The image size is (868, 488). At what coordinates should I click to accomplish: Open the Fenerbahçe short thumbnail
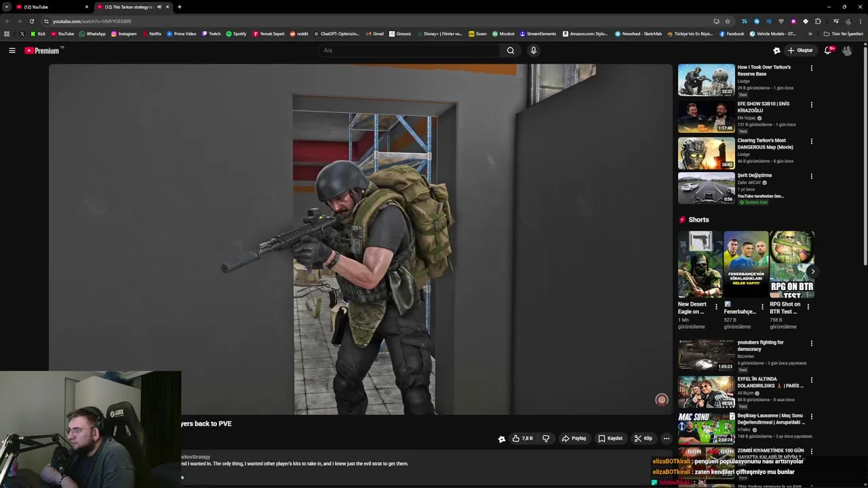pyautogui.click(x=746, y=264)
